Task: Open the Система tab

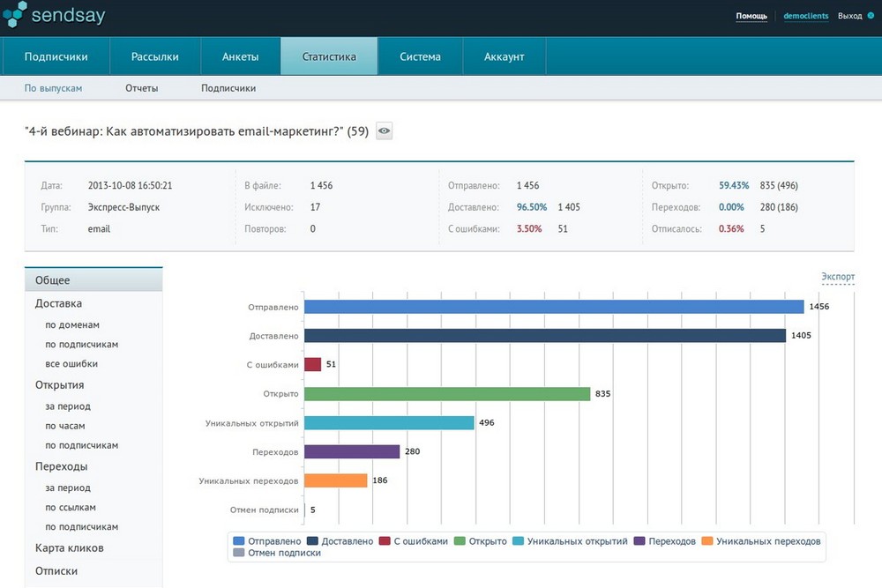Action: (x=420, y=56)
